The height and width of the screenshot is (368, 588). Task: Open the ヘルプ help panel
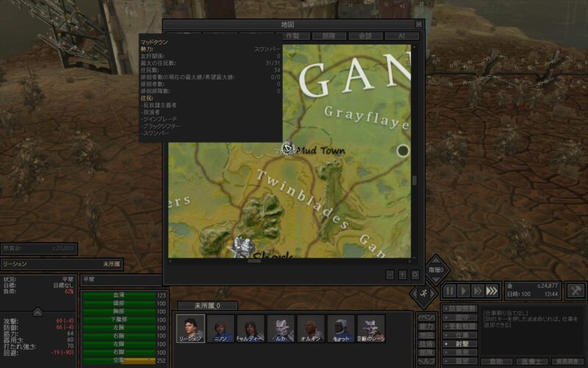[426, 361]
